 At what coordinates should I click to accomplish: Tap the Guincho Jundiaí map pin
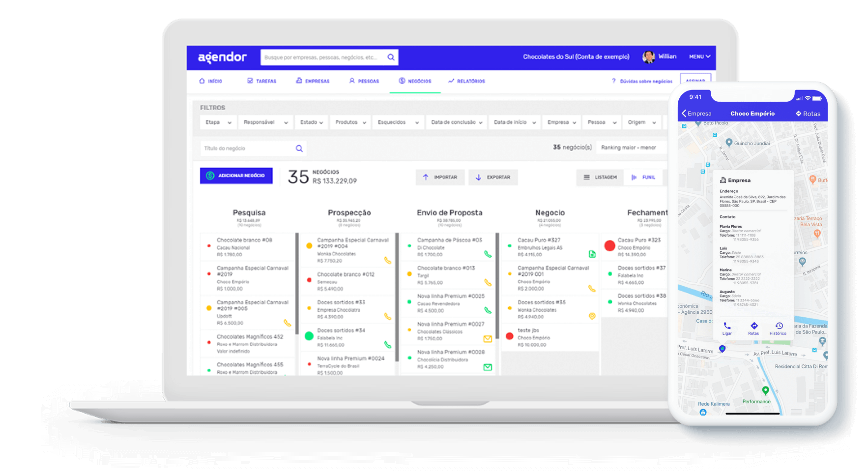click(x=729, y=143)
